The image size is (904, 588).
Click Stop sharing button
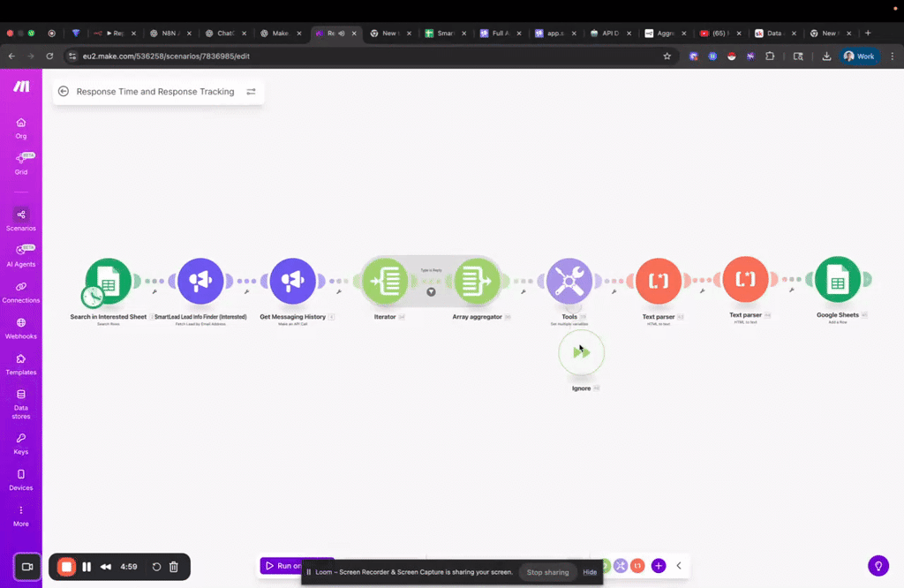coord(547,572)
